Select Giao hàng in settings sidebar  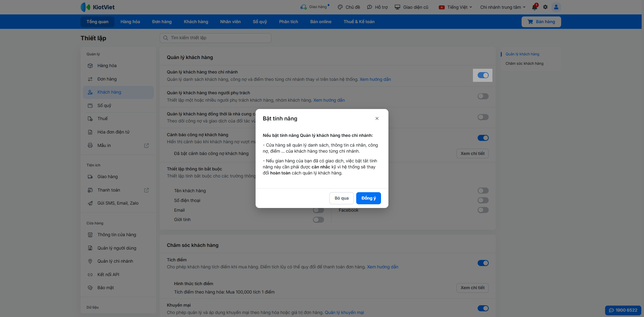(x=118, y=177)
